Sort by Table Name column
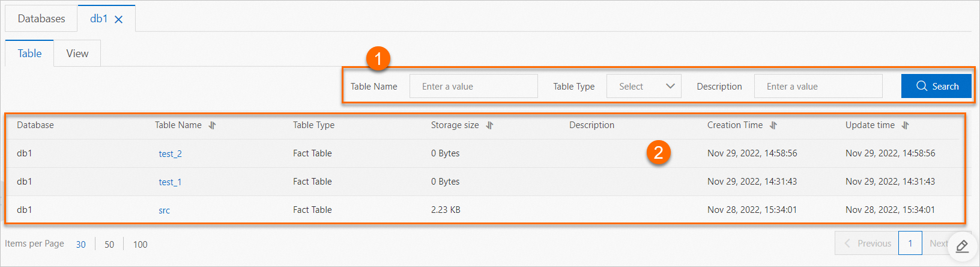 212,125
